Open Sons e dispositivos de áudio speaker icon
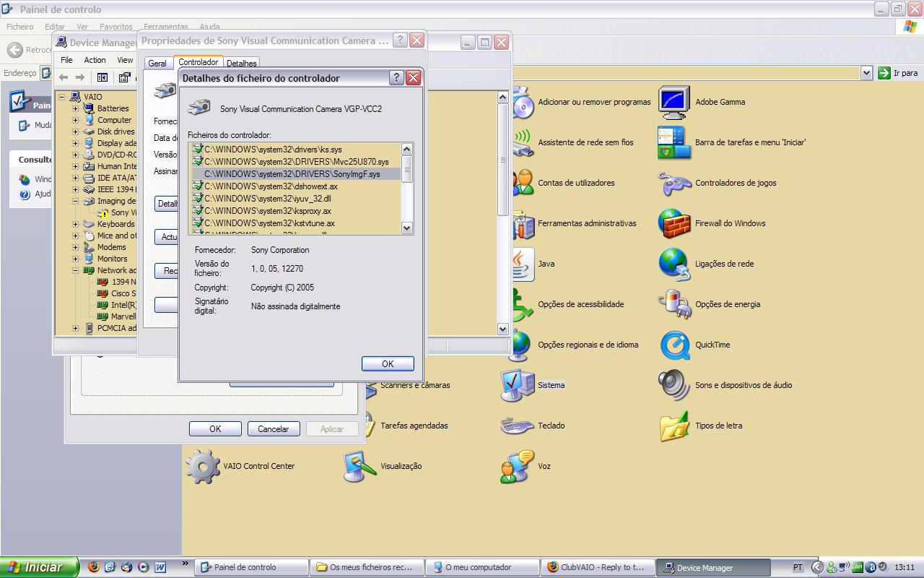Image resolution: width=924 pixels, height=578 pixels. 674,385
